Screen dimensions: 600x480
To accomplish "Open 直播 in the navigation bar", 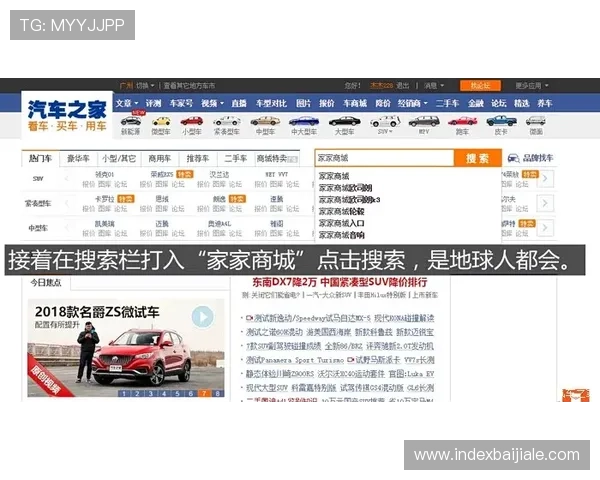I will click(x=239, y=103).
